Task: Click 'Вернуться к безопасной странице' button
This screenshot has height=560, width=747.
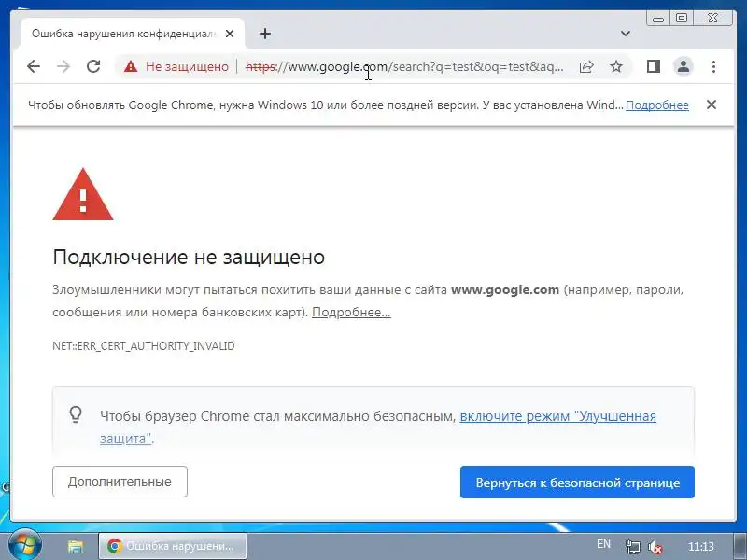Action: coord(577,483)
